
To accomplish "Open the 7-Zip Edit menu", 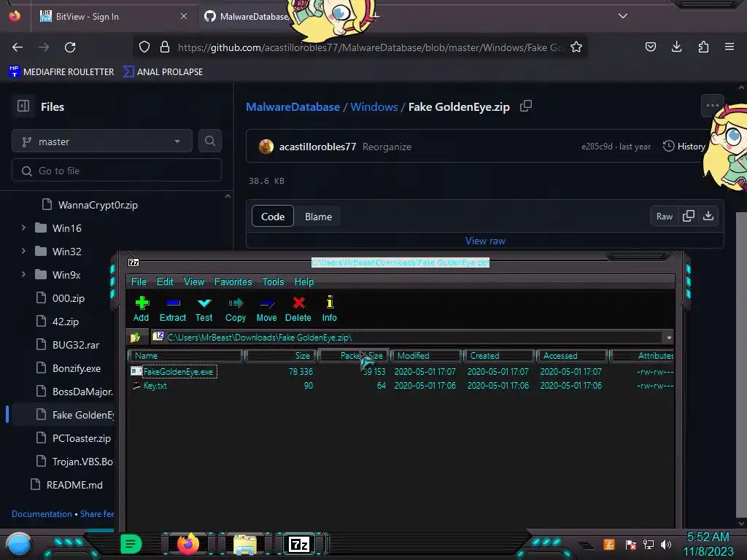I will (165, 281).
